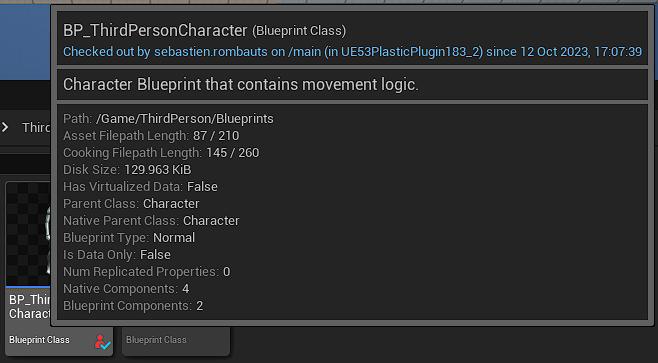This screenshot has height=363, width=658.
Task: Click the Native Components count row
Action: (126, 289)
